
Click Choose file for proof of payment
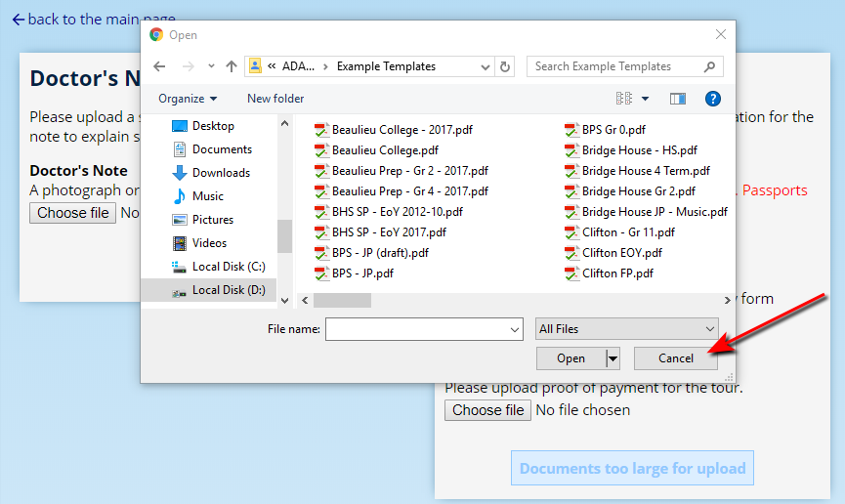(x=487, y=410)
